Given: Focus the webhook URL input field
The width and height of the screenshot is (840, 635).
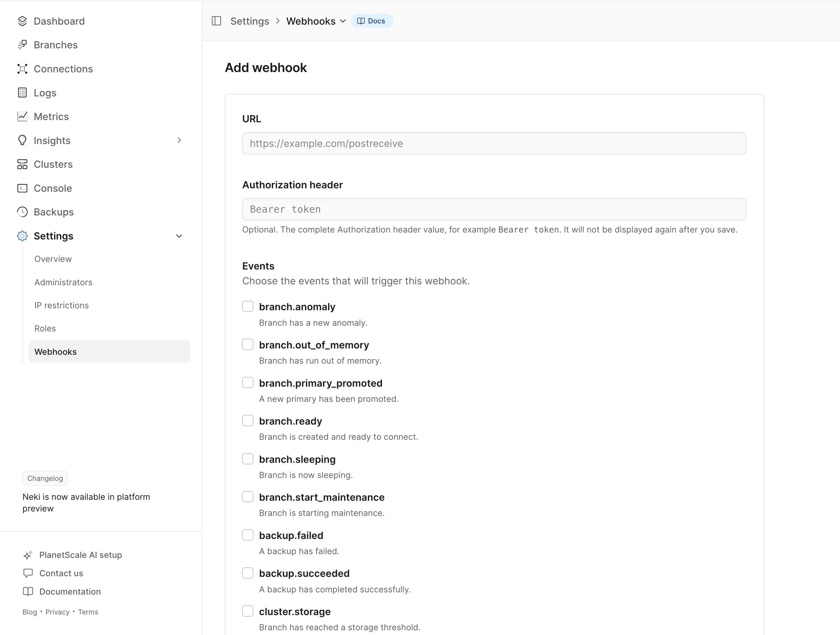Looking at the screenshot, I should coord(494,143).
